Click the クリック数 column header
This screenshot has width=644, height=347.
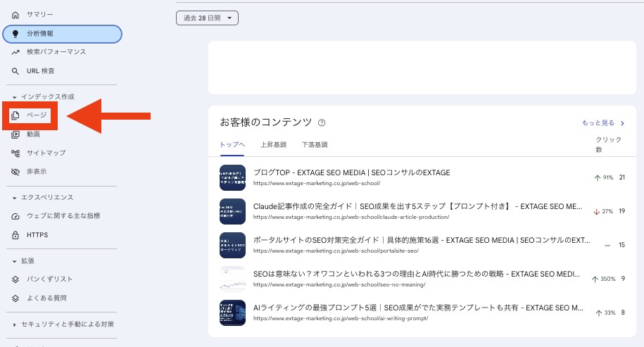609,144
